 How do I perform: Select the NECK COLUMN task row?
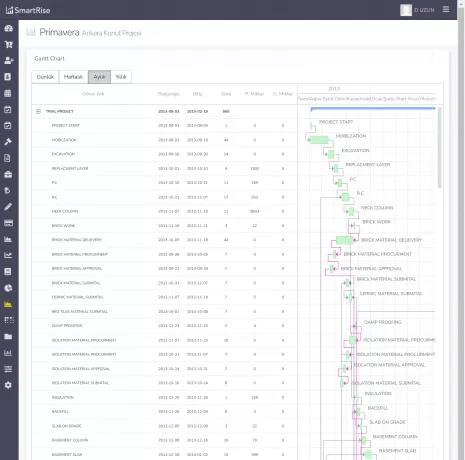165,211
